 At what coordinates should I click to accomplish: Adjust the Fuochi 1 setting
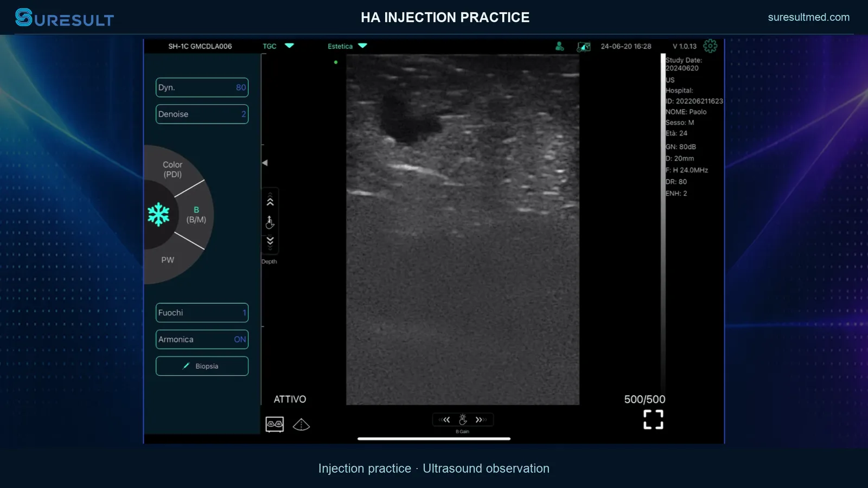(x=202, y=313)
